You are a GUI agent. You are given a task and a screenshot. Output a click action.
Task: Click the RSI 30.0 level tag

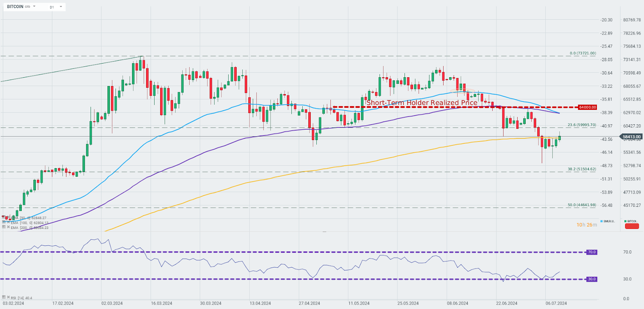pyautogui.click(x=592, y=279)
